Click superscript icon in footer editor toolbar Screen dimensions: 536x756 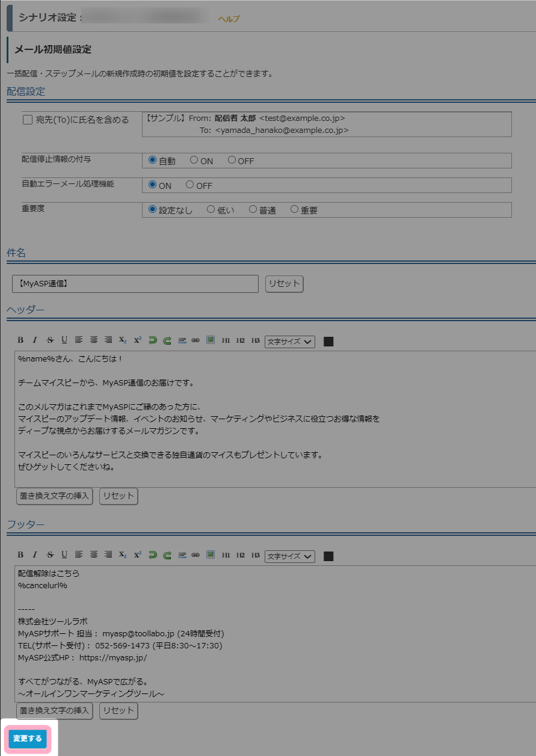(138, 555)
